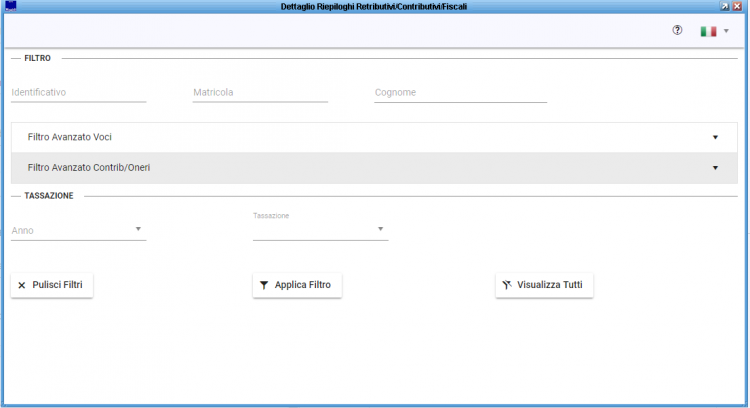Expand the Filtro Avanzato Voci panel
Viewport: 750px width, 408px height.
pyautogui.click(x=374, y=137)
